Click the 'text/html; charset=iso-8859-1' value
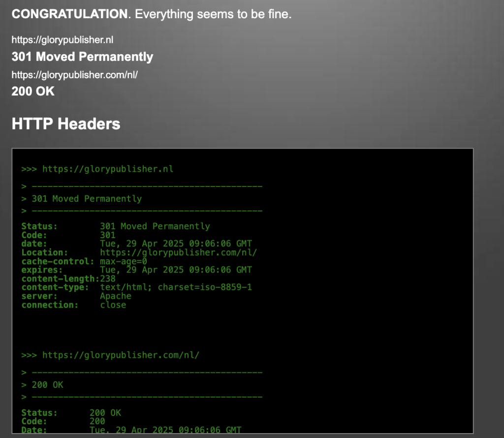Screen dimensions: 504x438 coord(176,287)
